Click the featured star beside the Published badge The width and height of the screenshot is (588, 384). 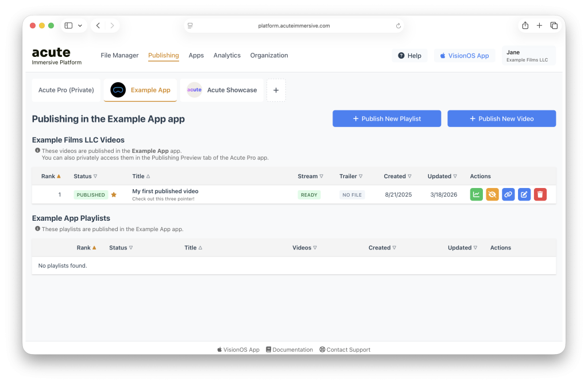(x=114, y=195)
